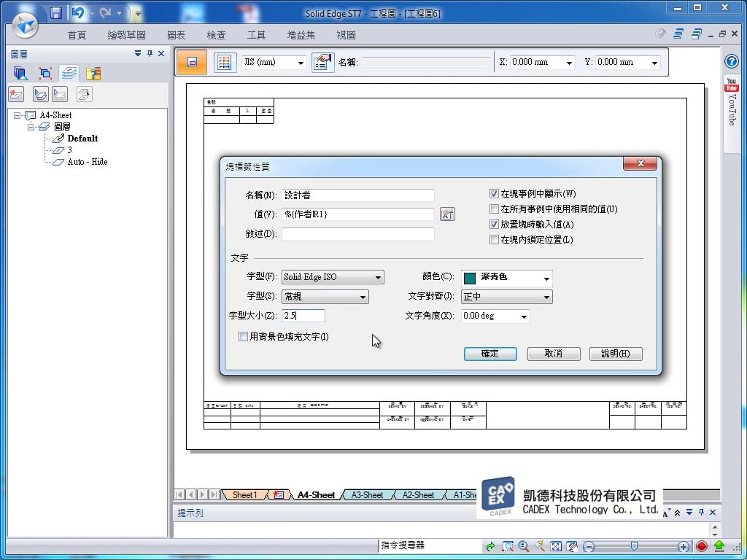
Task: Click the zoom slider handle
Action: [634, 547]
